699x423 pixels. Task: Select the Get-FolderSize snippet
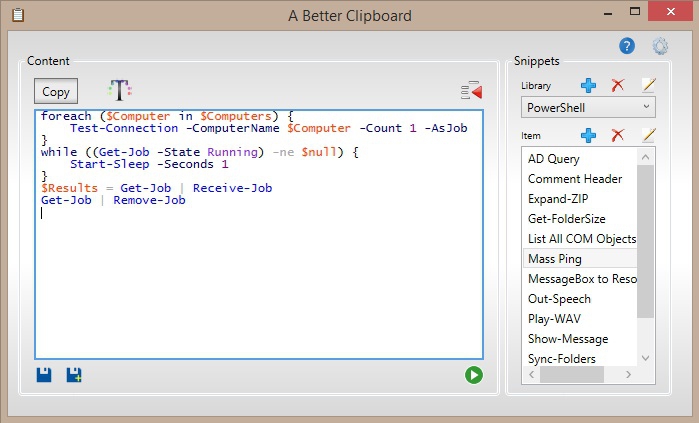point(580,219)
